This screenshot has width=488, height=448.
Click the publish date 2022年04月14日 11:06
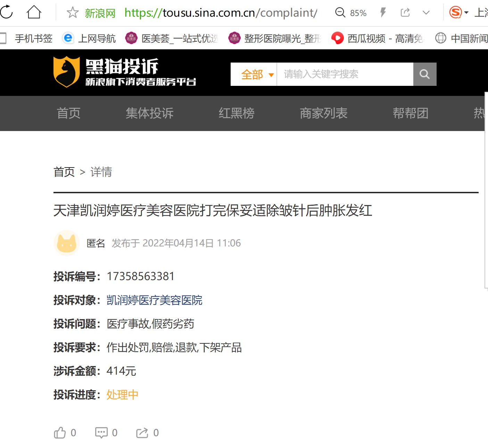tap(192, 243)
